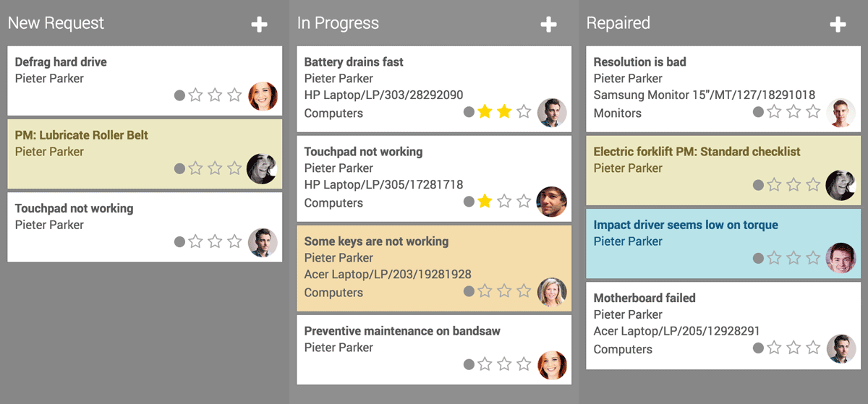
Task: Click the Repaired column heading
Action: pyautogui.click(x=618, y=23)
